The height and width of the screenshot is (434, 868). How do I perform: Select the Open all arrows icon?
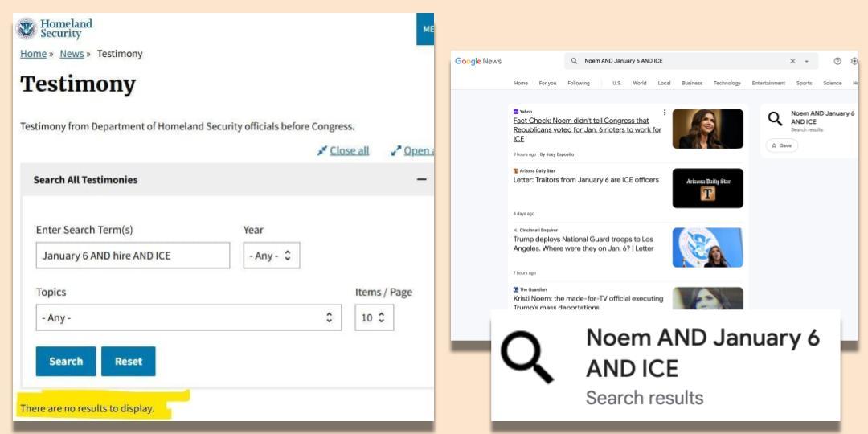(x=395, y=150)
